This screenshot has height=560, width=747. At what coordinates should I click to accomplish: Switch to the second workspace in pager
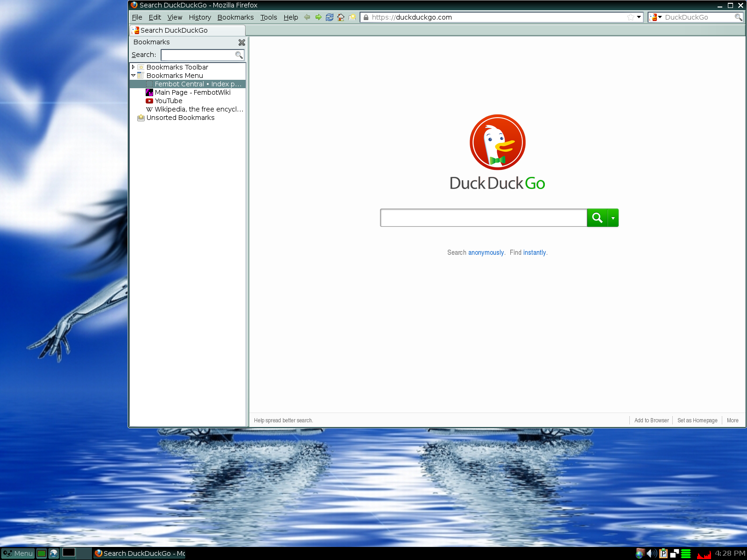[85, 553]
